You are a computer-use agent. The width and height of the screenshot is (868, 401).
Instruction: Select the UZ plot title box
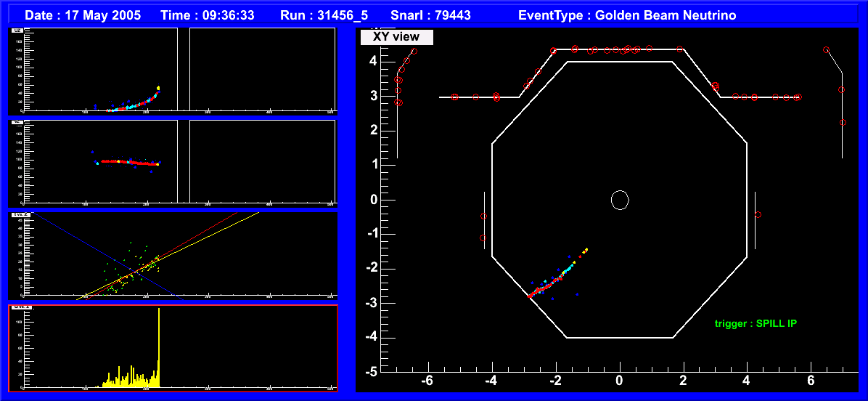point(17,32)
